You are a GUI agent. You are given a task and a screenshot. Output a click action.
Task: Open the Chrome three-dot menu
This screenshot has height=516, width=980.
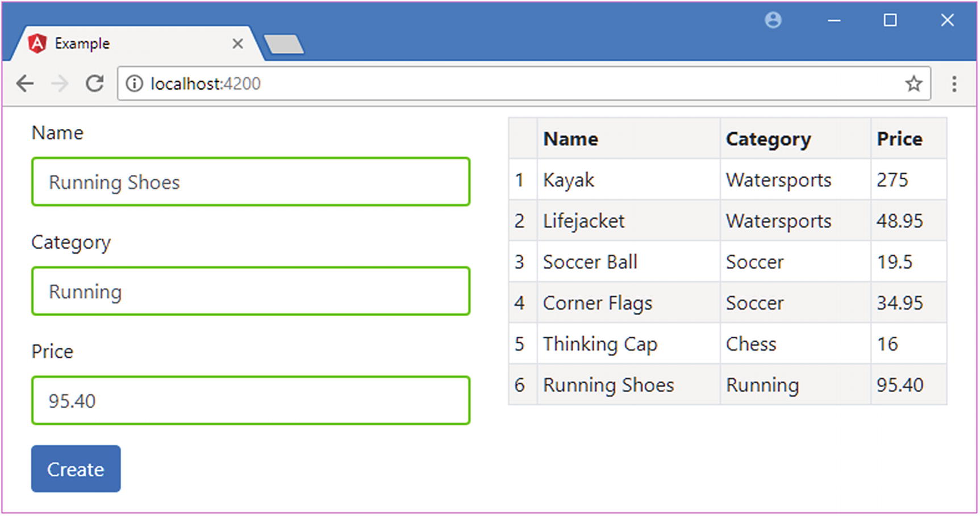pos(954,84)
